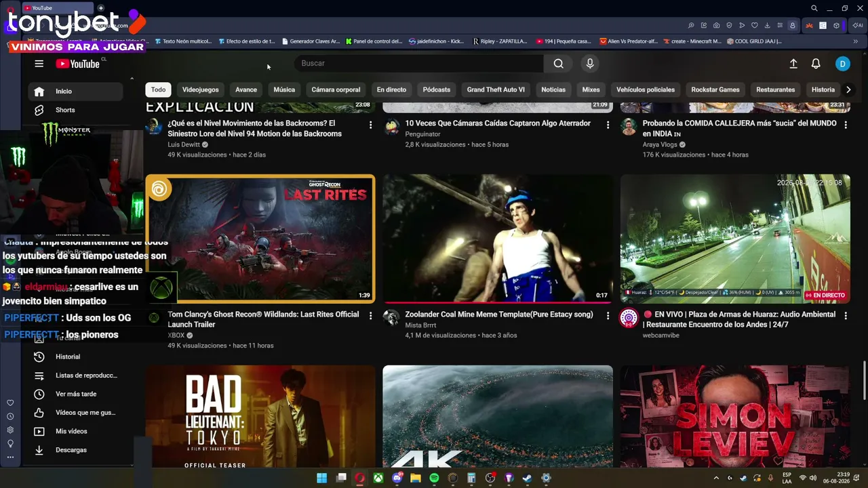Open Inicio in the YouTube sidebar

tap(76, 91)
